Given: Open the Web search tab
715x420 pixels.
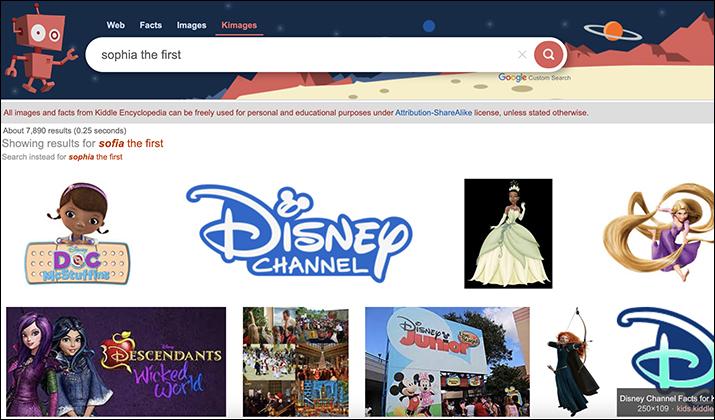Looking at the screenshot, I should tap(116, 24).
